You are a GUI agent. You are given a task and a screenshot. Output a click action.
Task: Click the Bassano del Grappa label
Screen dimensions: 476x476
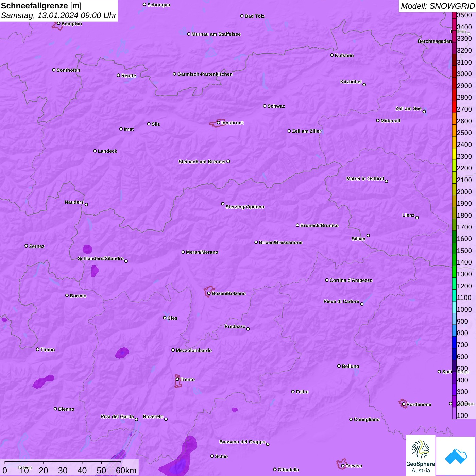pyautogui.click(x=242, y=442)
